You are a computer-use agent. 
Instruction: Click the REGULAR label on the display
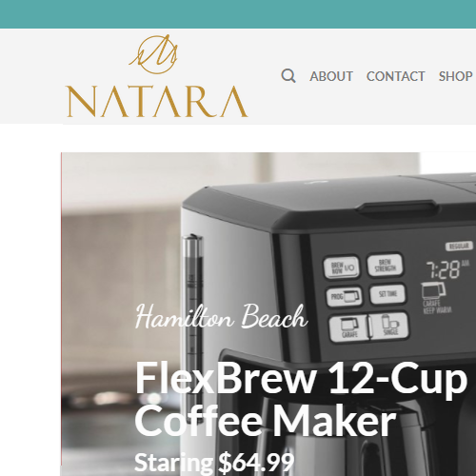coord(459,246)
